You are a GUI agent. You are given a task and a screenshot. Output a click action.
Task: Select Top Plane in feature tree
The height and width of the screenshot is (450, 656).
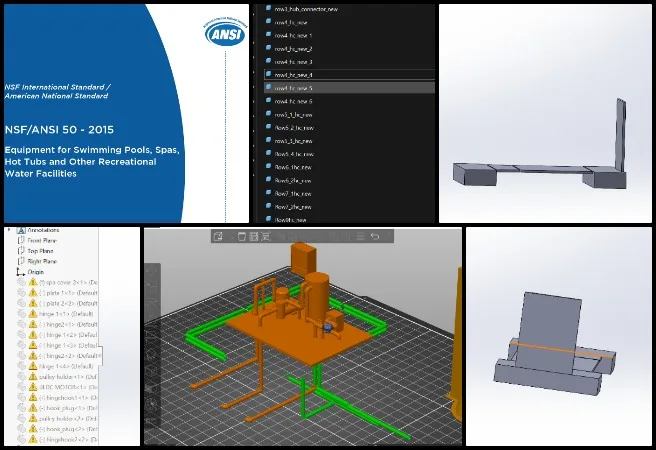pos(43,250)
